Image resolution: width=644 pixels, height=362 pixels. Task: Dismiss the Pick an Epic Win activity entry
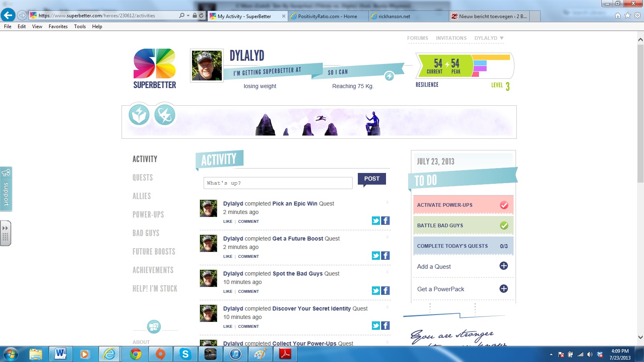(x=387, y=202)
